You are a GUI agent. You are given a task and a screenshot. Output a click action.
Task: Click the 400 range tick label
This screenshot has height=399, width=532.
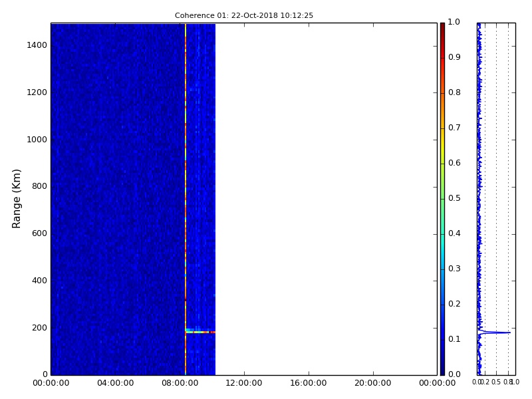[39, 281]
